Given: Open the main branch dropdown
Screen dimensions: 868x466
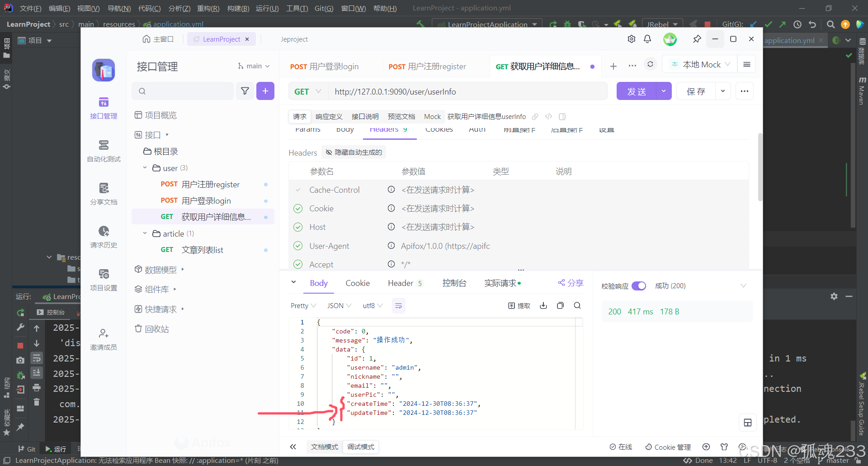Looking at the screenshot, I should [254, 66].
